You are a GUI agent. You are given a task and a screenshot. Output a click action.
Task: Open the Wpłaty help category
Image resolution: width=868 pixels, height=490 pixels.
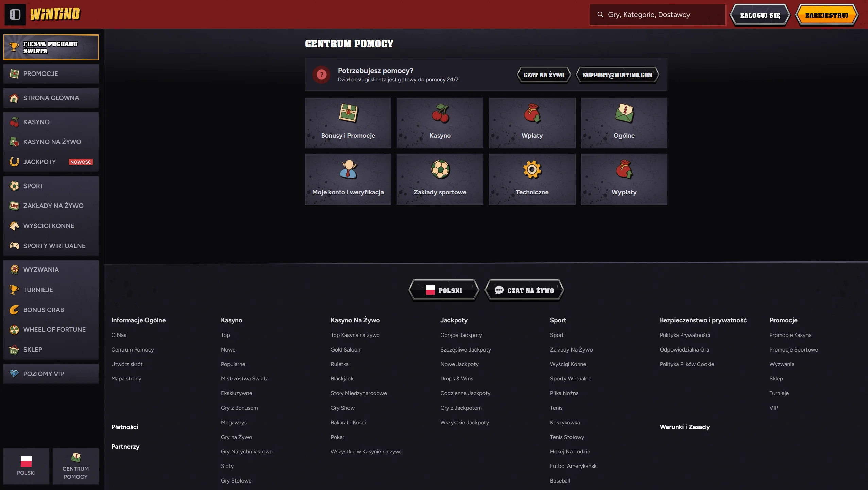point(532,123)
